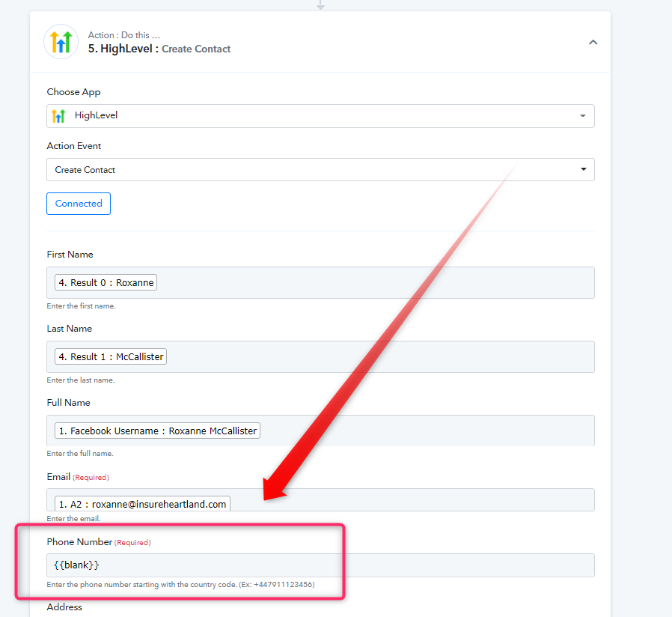Click the Last Name input field
Image resolution: width=672 pixels, height=617 pixels.
(x=320, y=356)
